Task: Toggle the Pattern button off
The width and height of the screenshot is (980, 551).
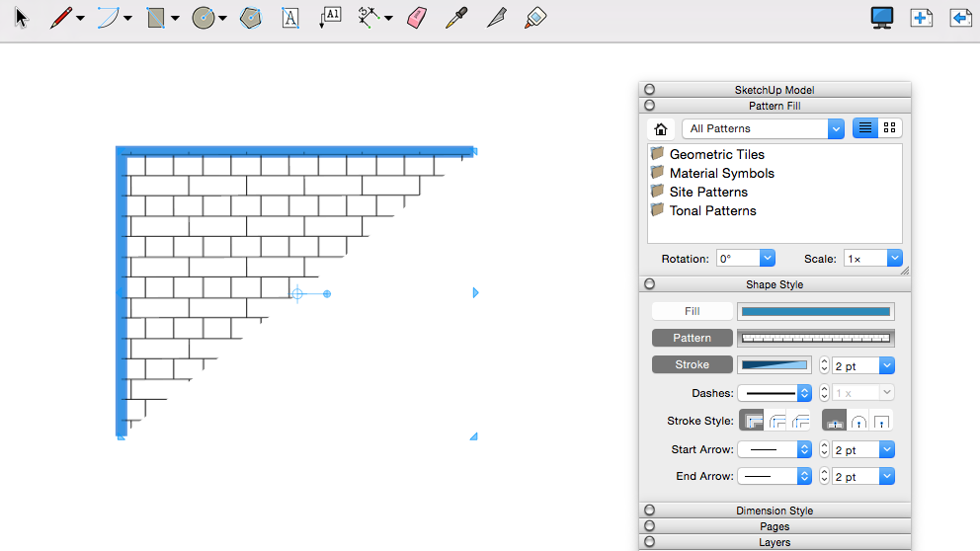Action: pyautogui.click(x=692, y=338)
